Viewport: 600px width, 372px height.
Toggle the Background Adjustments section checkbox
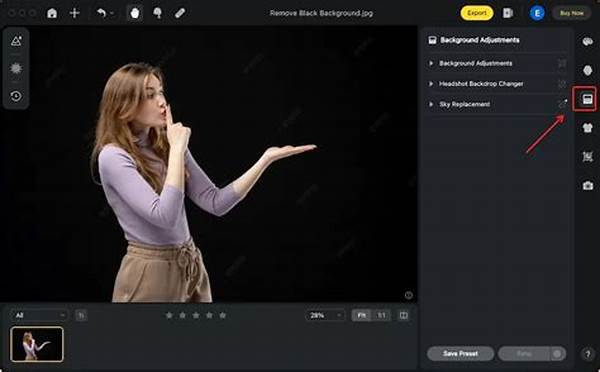tap(562, 63)
